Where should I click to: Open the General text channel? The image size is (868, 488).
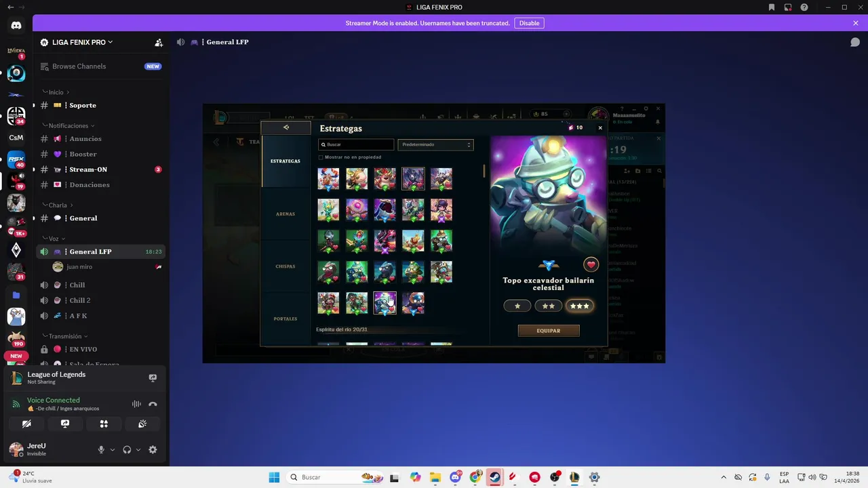pyautogui.click(x=101, y=218)
